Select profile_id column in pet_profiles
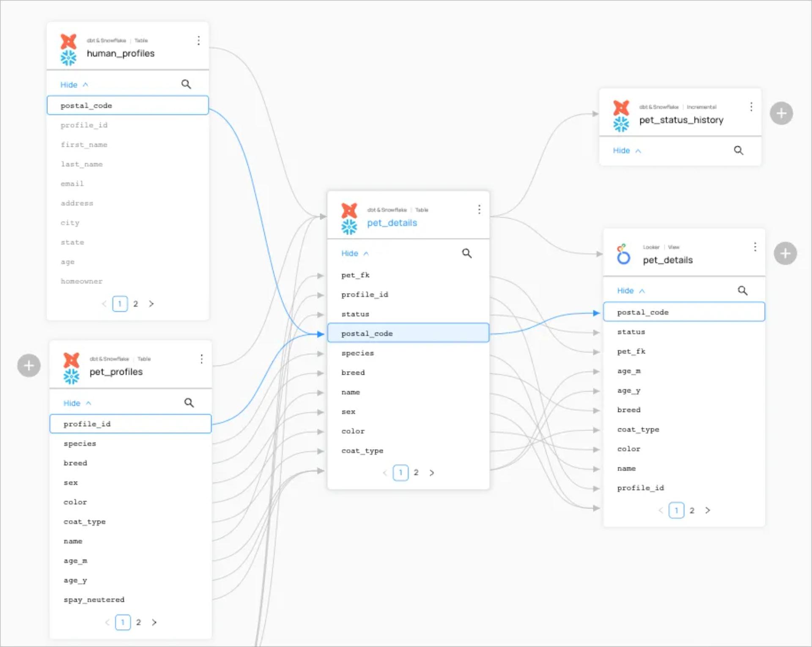Screen dimensions: 812x647 [130, 424]
